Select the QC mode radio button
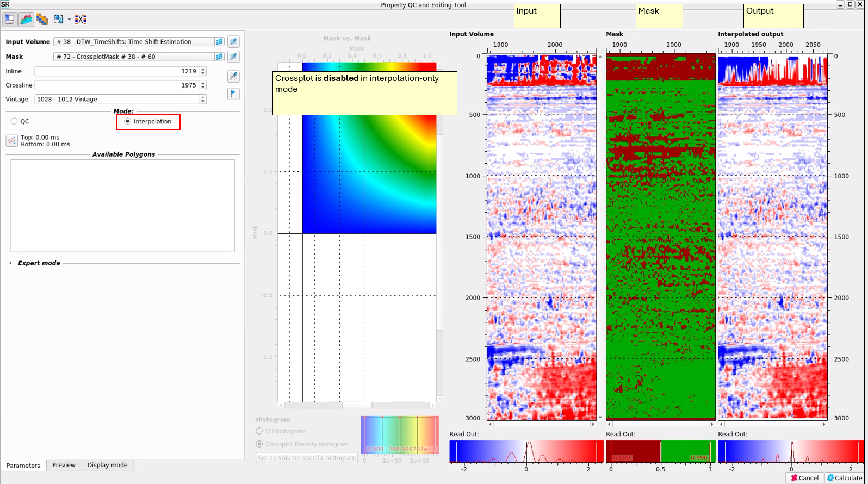868x484 pixels. coord(14,121)
